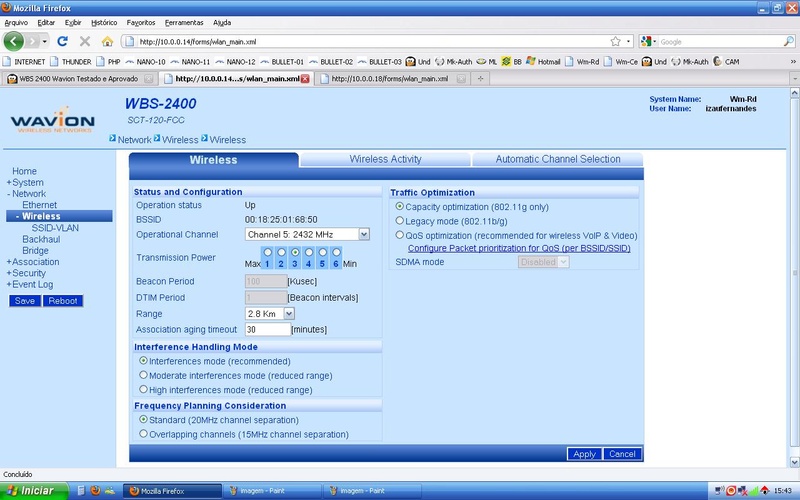The width and height of the screenshot is (800, 500).
Task: Open the ML bookmark
Action: click(x=487, y=62)
